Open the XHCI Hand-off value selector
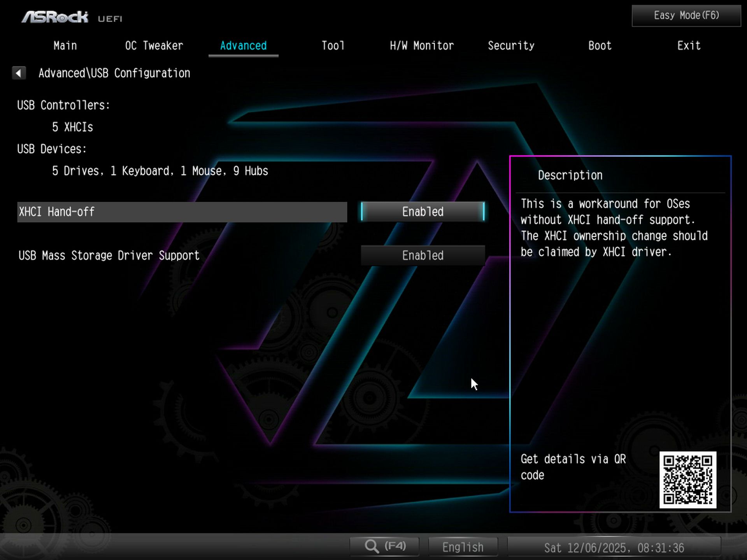747x560 pixels. [x=422, y=212]
